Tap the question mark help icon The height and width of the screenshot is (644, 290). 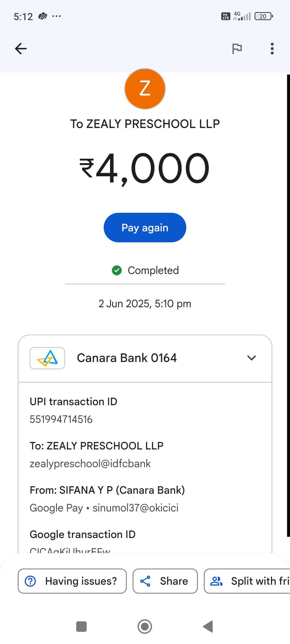coord(30,581)
